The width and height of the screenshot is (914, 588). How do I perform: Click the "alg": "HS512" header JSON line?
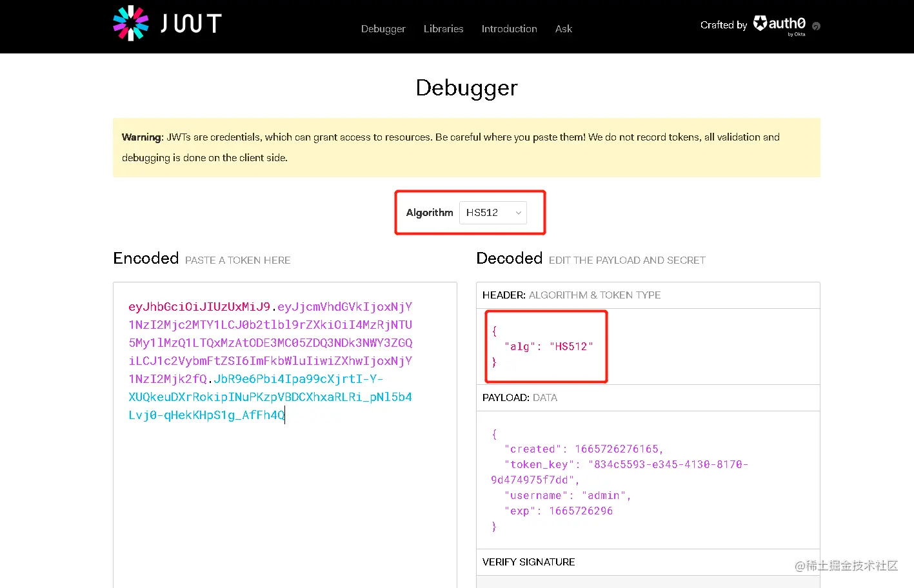click(548, 347)
